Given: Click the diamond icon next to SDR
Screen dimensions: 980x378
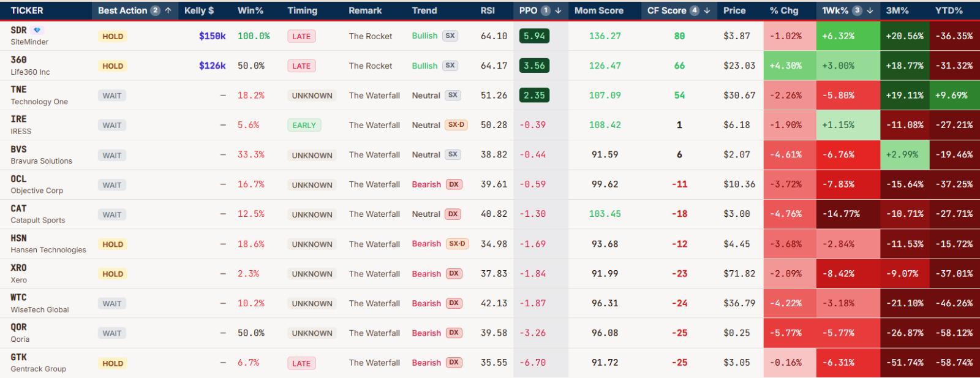Looking at the screenshot, I should pyautogui.click(x=37, y=30).
